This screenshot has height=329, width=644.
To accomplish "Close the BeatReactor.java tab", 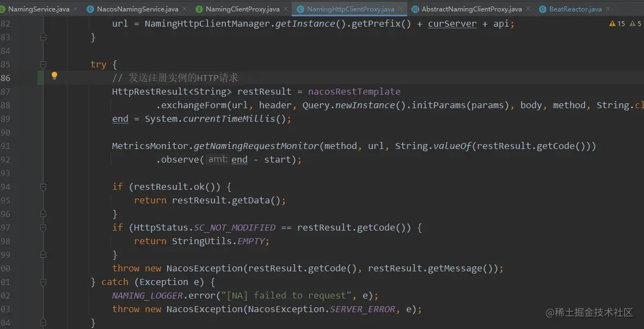I will (608, 9).
